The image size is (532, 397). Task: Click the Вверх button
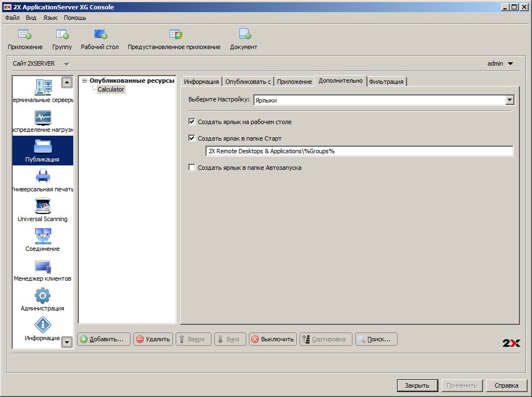tap(193, 339)
